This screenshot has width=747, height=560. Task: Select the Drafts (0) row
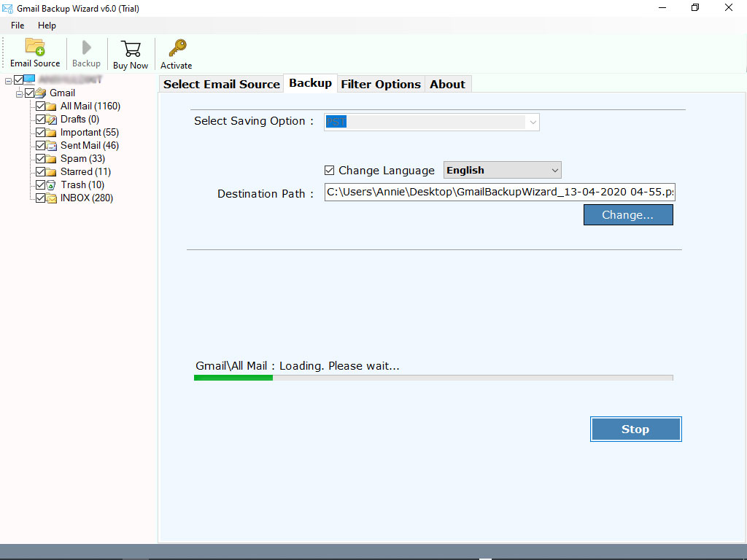[80, 119]
